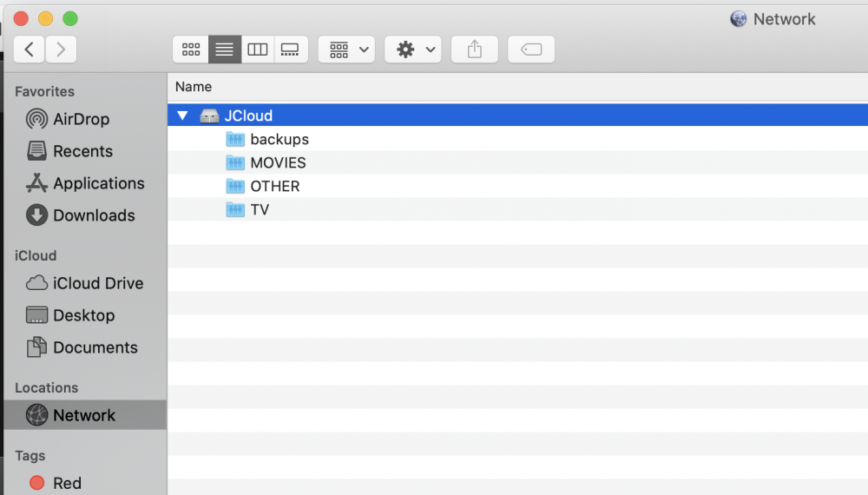Go forward with the right chevron button
868x495 pixels.
[61, 49]
